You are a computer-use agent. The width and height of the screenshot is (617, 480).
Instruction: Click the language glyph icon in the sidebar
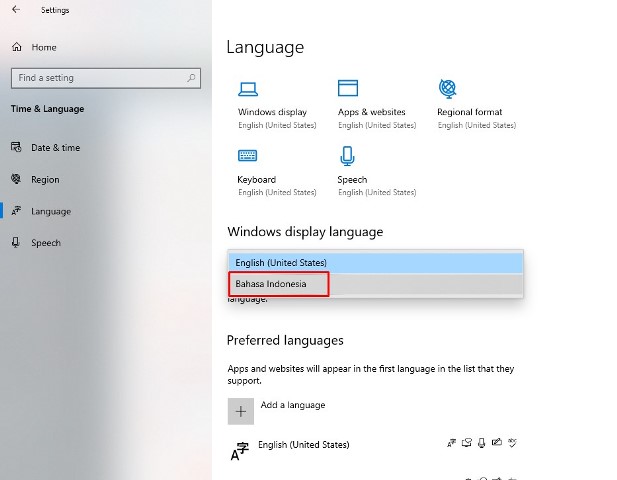point(16,211)
